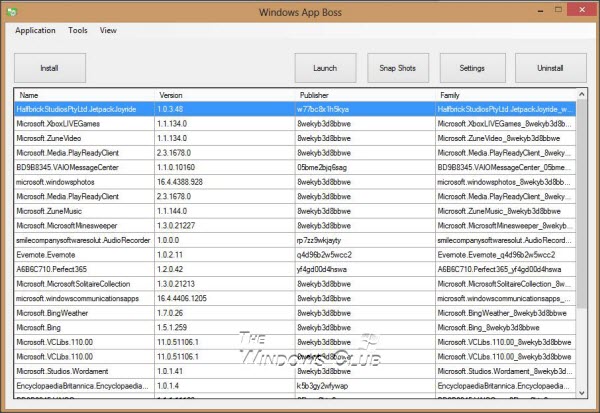Select the Microsoft.Studios.Wordament row
The height and width of the screenshot is (413, 600).
pyautogui.click(x=295, y=371)
